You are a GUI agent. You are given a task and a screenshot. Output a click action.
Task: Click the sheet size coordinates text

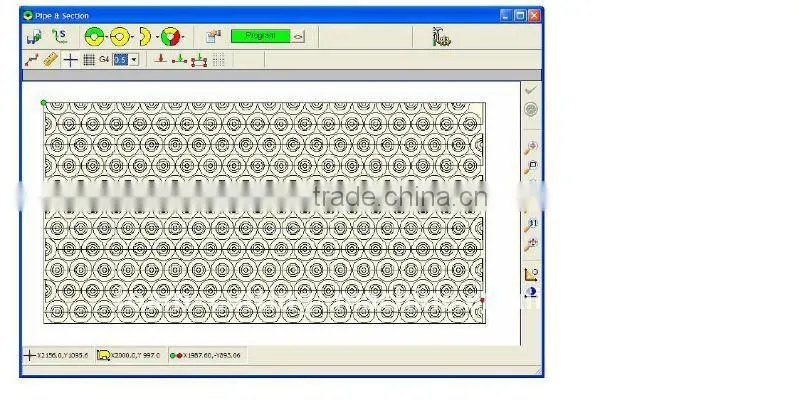click(x=135, y=355)
